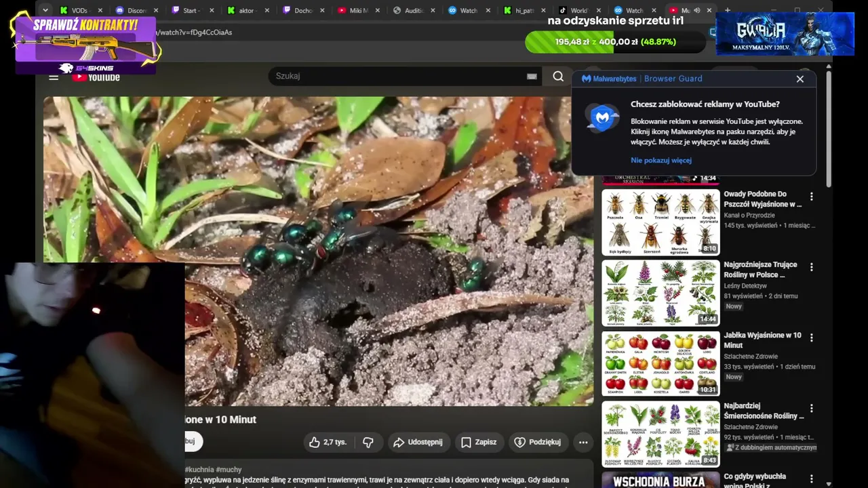Click the Zapisz save button
The height and width of the screenshot is (488, 868).
(479, 442)
